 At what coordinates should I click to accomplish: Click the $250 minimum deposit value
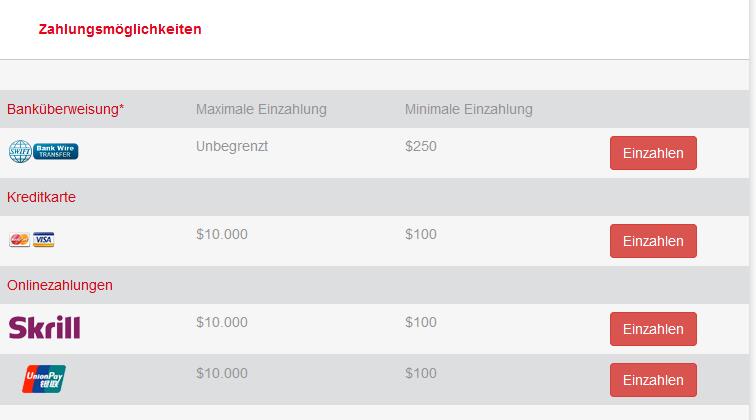421,146
